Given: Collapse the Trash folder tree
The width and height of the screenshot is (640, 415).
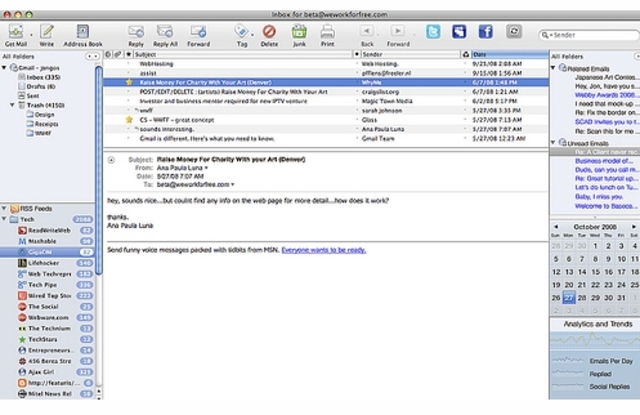Looking at the screenshot, I should (12, 105).
